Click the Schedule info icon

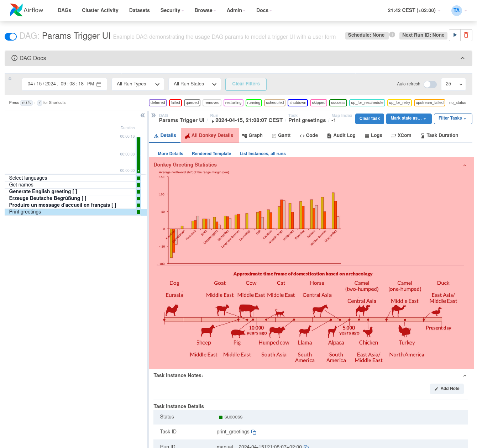pos(392,35)
